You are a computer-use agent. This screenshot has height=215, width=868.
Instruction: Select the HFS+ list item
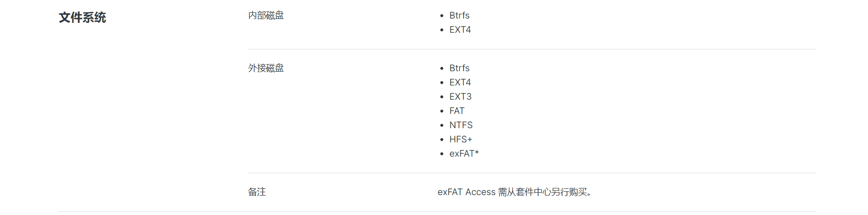(x=461, y=140)
